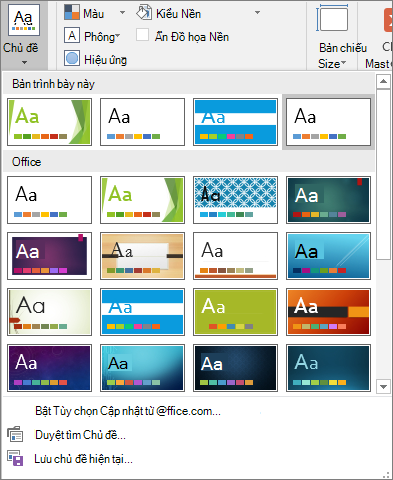Image resolution: width=393 pixels, height=480 pixels.
Task: Click the Office section header
Action: point(189,162)
